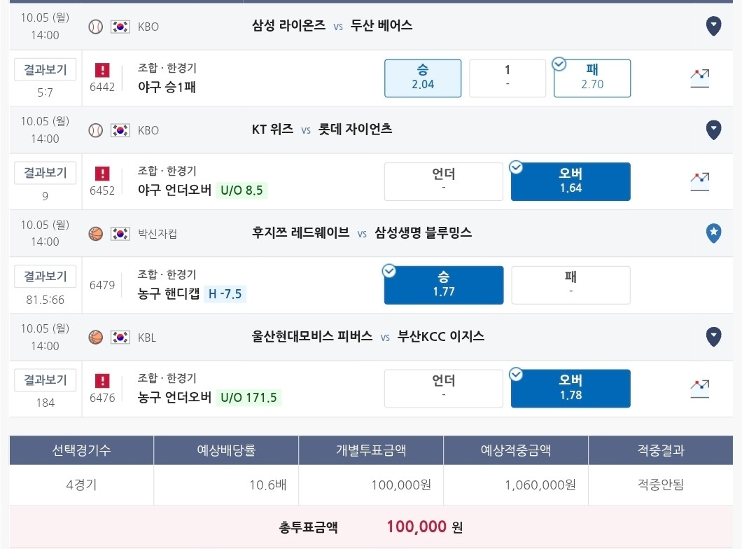Toggle checked 패 2.70 selection
Screen dimensions: 756x549
pyautogui.click(x=592, y=78)
